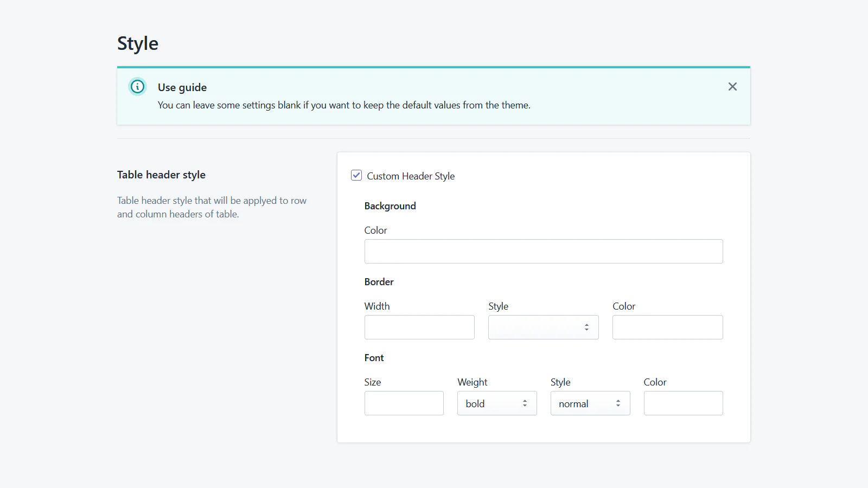This screenshot has height=488, width=868.
Task: Click the info icon on the Use guide banner
Action: point(137,87)
